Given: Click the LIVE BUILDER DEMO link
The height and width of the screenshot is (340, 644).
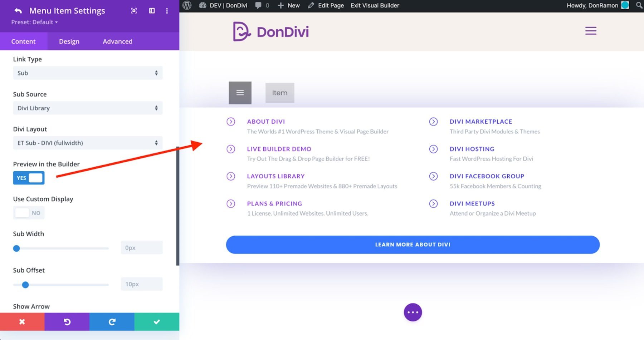Looking at the screenshot, I should [279, 149].
